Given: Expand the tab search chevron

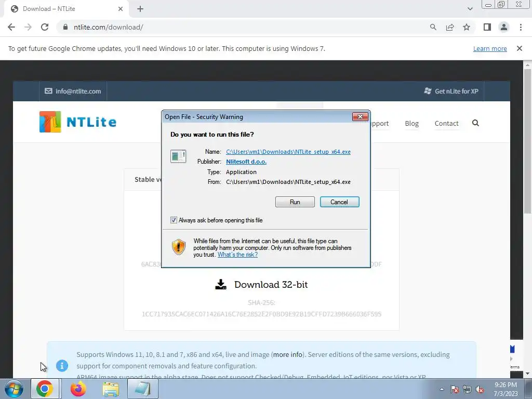Looking at the screenshot, I should pos(470,9).
